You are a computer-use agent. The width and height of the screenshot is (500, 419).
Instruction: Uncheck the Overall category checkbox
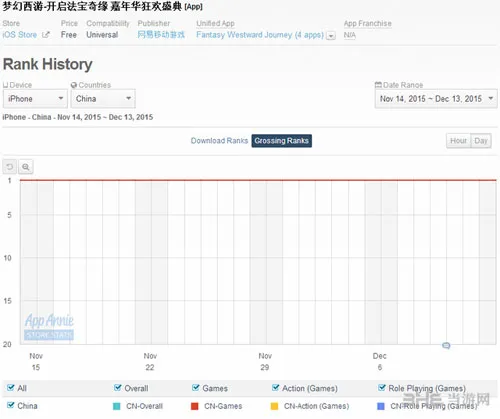[118, 388]
